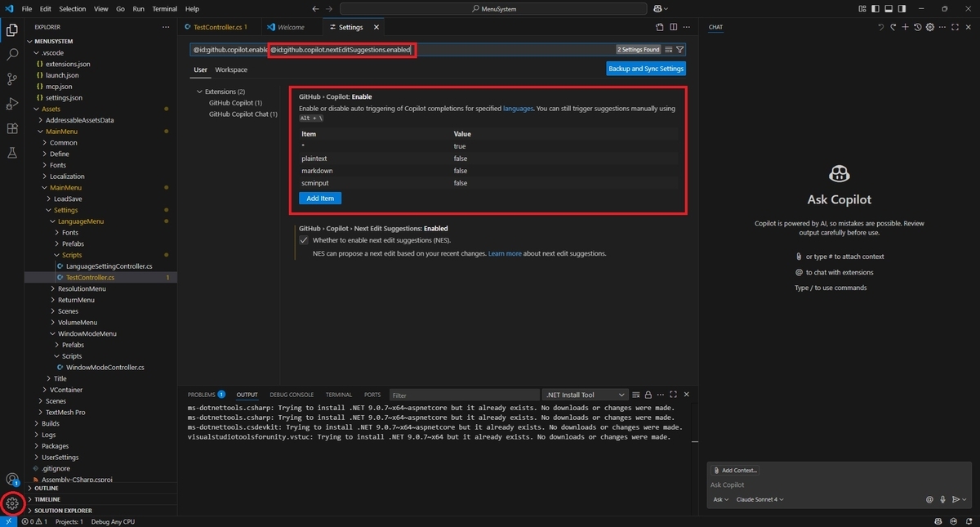This screenshot has height=527, width=980.
Task: Click Add Context button in chat
Action: tap(735, 470)
